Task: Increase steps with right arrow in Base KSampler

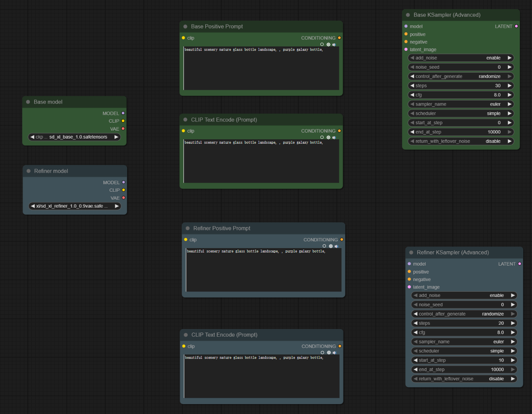Action: [509, 86]
